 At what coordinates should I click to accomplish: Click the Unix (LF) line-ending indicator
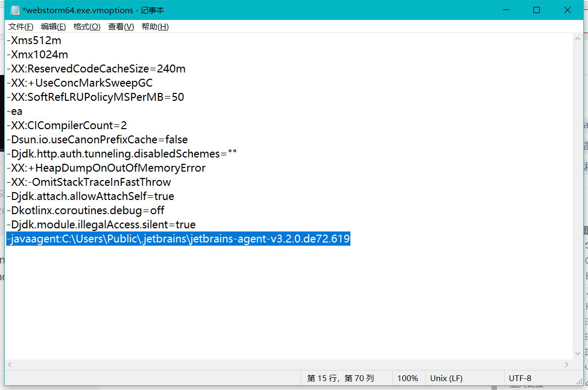click(x=446, y=378)
